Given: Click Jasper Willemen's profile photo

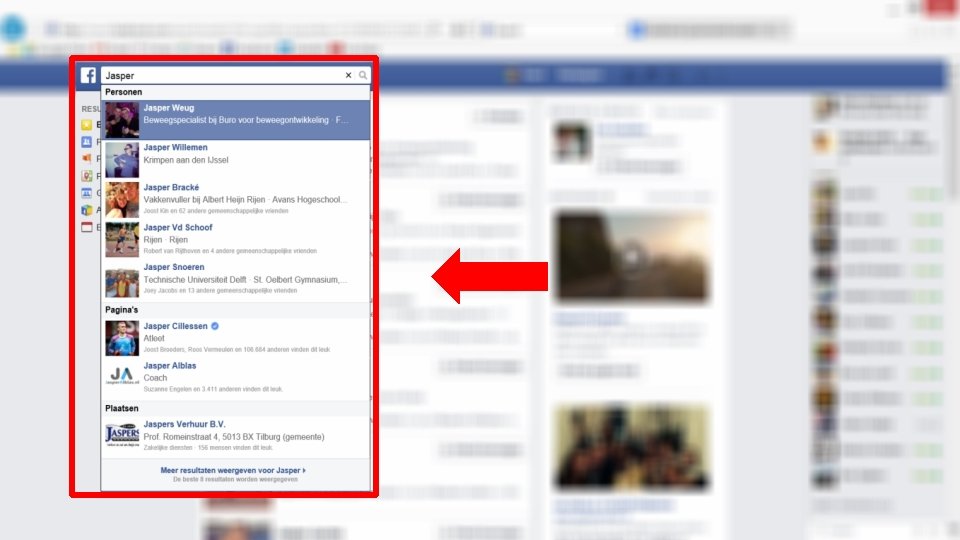Looking at the screenshot, I should 122,160.
